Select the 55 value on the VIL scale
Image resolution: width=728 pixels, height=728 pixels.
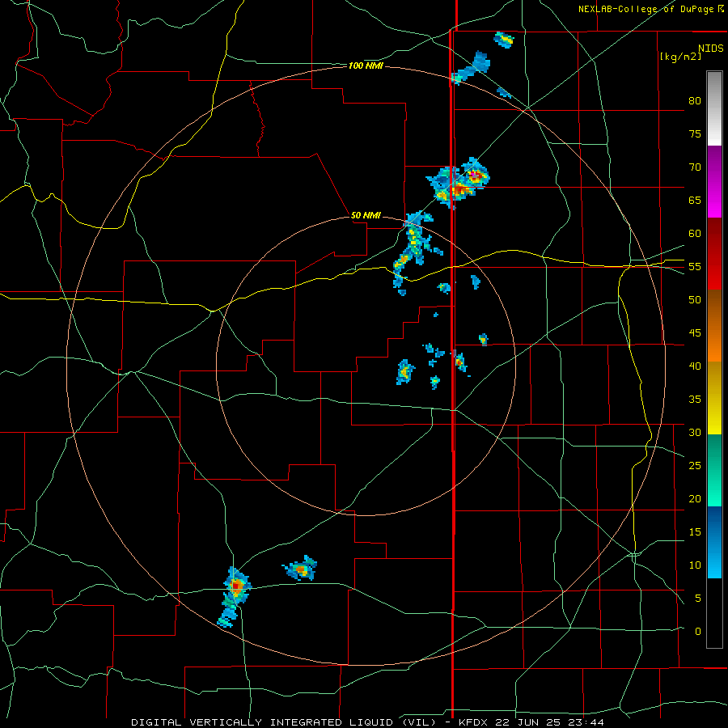coord(695,266)
